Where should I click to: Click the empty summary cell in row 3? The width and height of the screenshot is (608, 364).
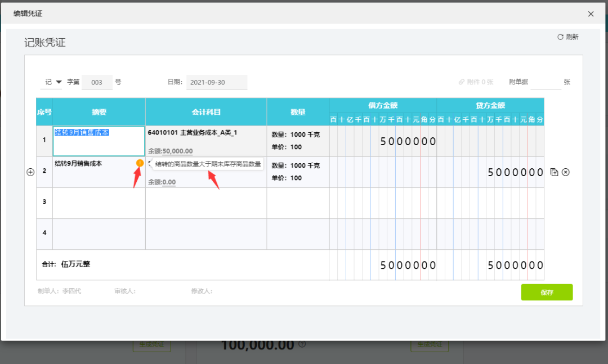pyautogui.click(x=99, y=203)
